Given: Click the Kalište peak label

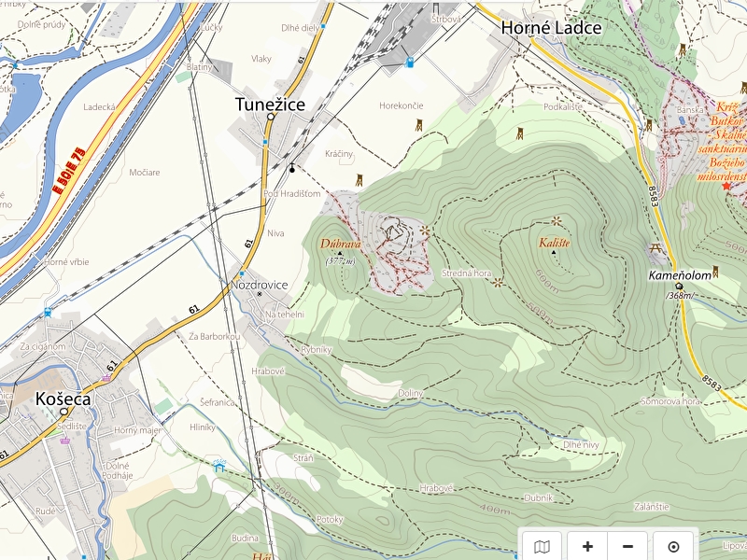Looking at the screenshot, I should [x=554, y=243].
